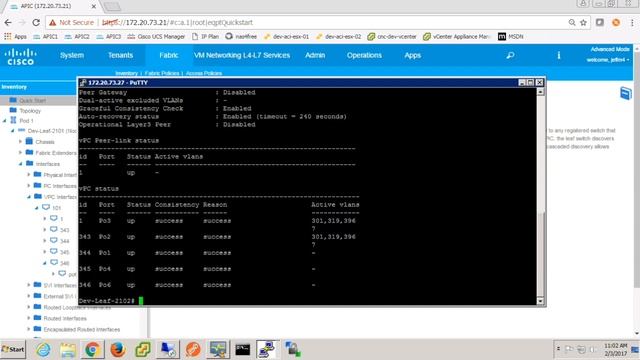Screen dimensions: 640x360
Task: Open the Chrome menu with three dots
Action: 632,22
